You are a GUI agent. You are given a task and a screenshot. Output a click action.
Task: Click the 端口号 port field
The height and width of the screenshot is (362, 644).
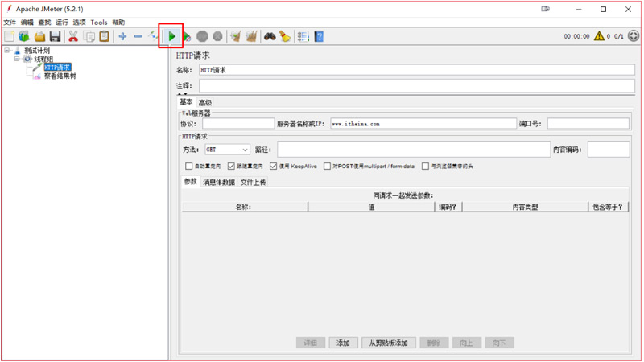tap(588, 124)
